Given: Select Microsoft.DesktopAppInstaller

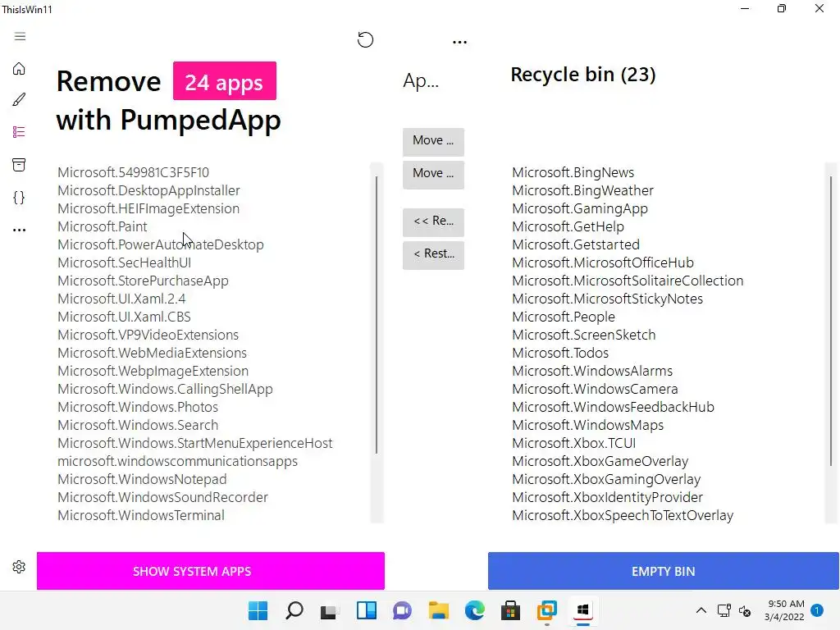Looking at the screenshot, I should click(x=149, y=190).
